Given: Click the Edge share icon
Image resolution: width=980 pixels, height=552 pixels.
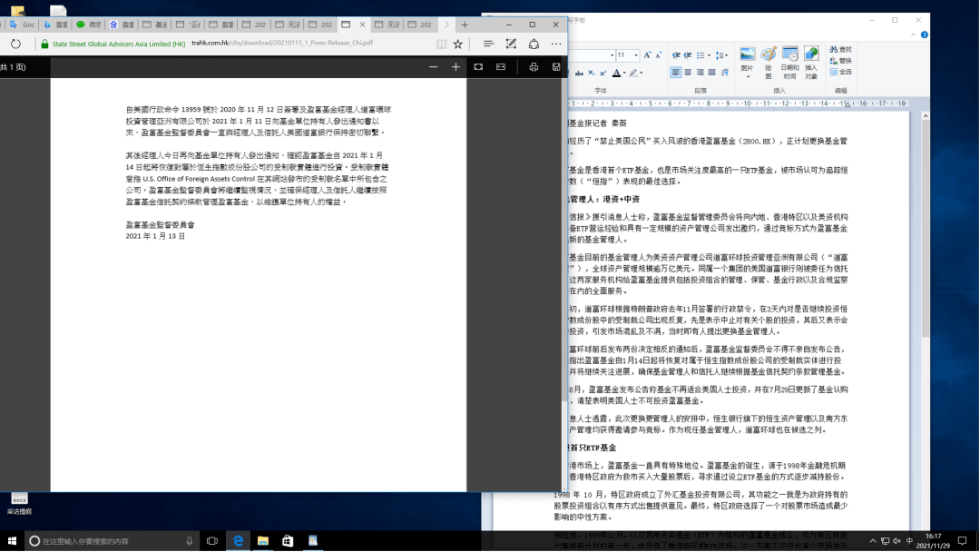Looking at the screenshot, I should (534, 44).
